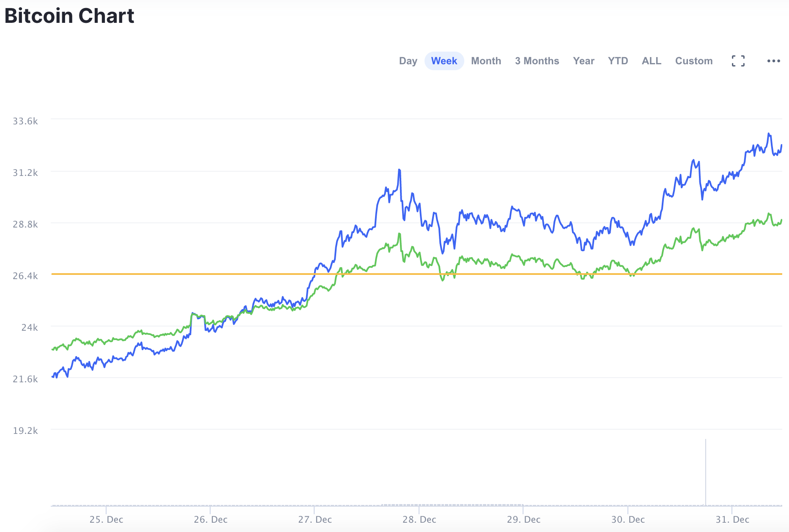Open fullscreen chart view icon
The height and width of the screenshot is (532, 789).
pos(738,61)
